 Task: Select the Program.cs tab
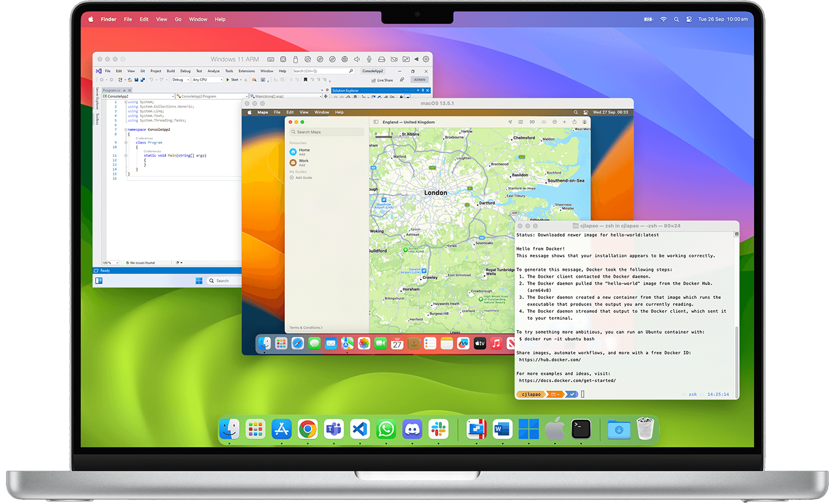coord(112,90)
